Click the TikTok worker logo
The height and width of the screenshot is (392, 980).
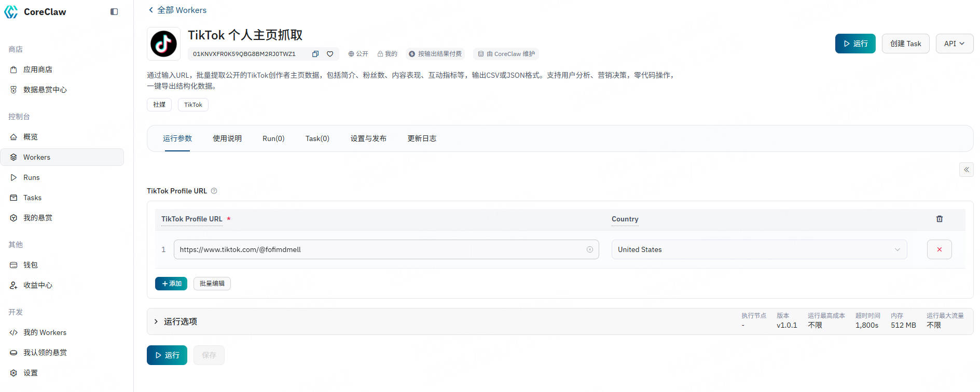pos(163,44)
